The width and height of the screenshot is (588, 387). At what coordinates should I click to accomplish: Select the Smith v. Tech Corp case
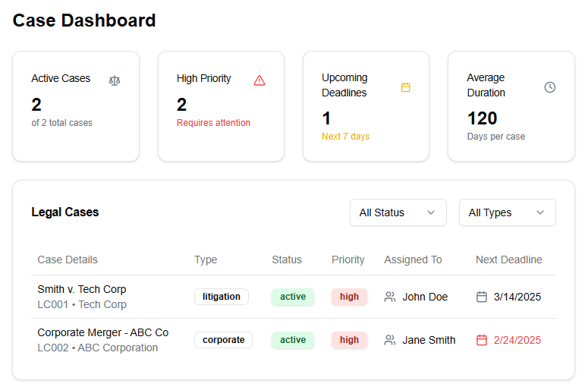tap(82, 289)
